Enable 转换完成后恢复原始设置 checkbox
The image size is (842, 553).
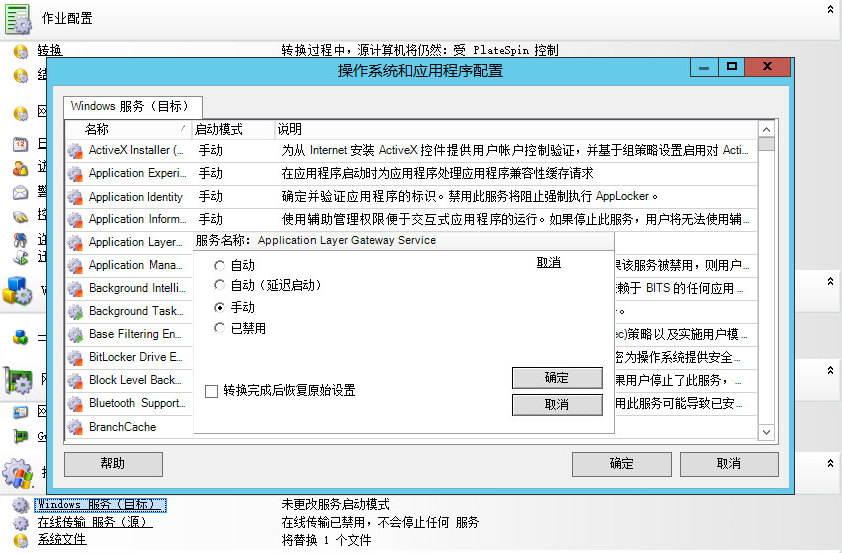coord(211,391)
